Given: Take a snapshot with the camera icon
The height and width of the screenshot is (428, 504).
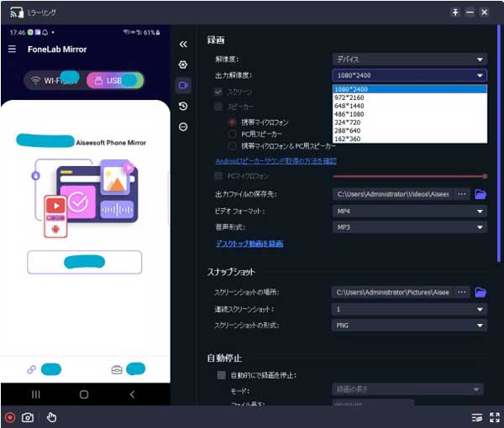Looking at the screenshot, I should pos(28,417).
